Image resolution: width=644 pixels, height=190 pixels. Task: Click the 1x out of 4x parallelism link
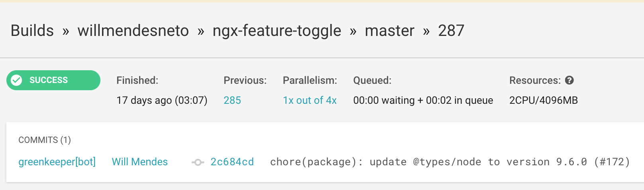pyautogui.click(x=310, y=100)
